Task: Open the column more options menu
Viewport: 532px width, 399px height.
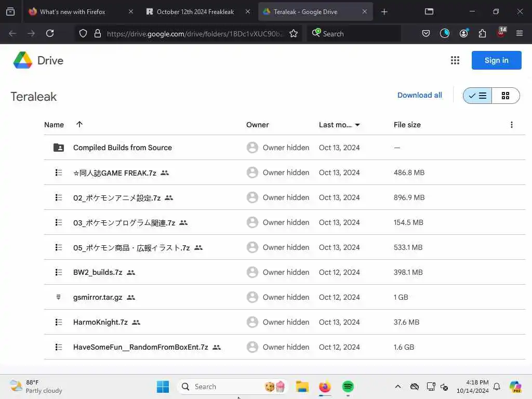Action: [512, 125]
